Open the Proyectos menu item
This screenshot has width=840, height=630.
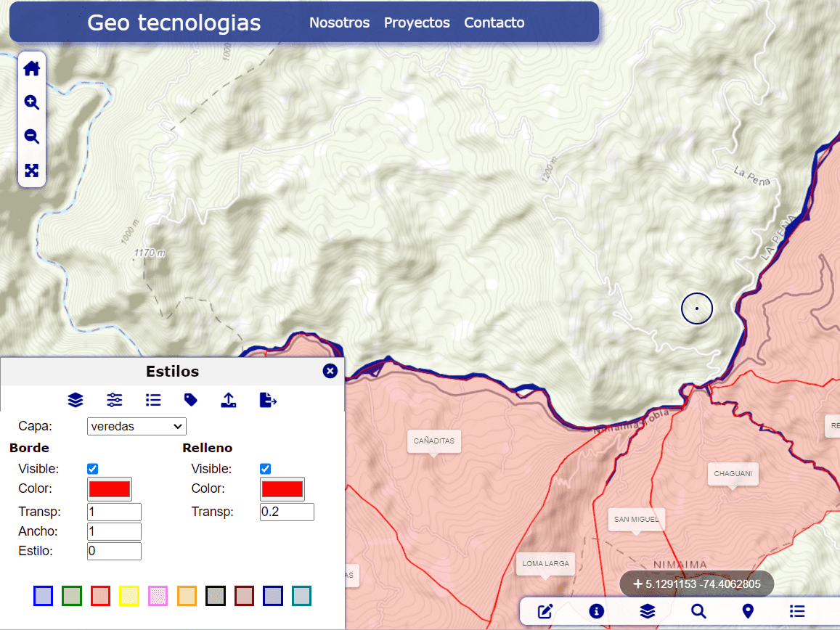click(x=417, y=22)
